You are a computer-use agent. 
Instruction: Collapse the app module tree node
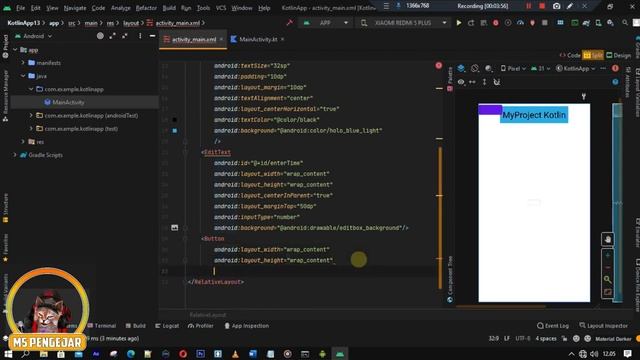point(16,50)
